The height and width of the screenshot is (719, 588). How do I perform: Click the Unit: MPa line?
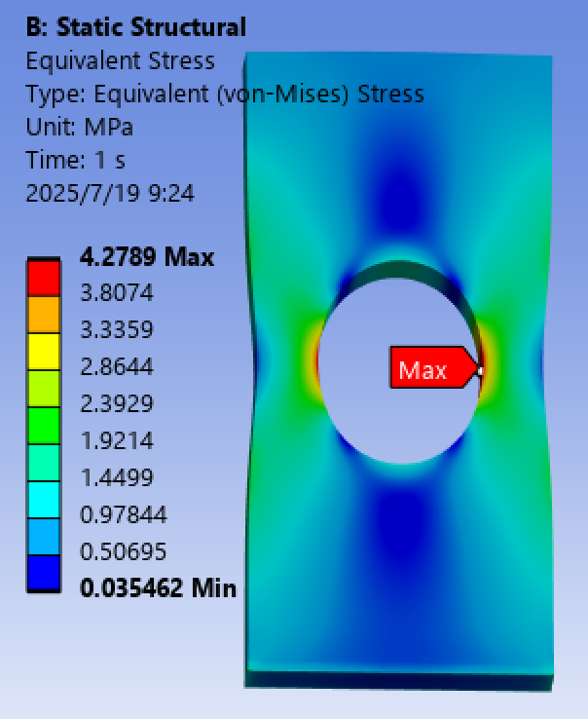tap(79, 127)
